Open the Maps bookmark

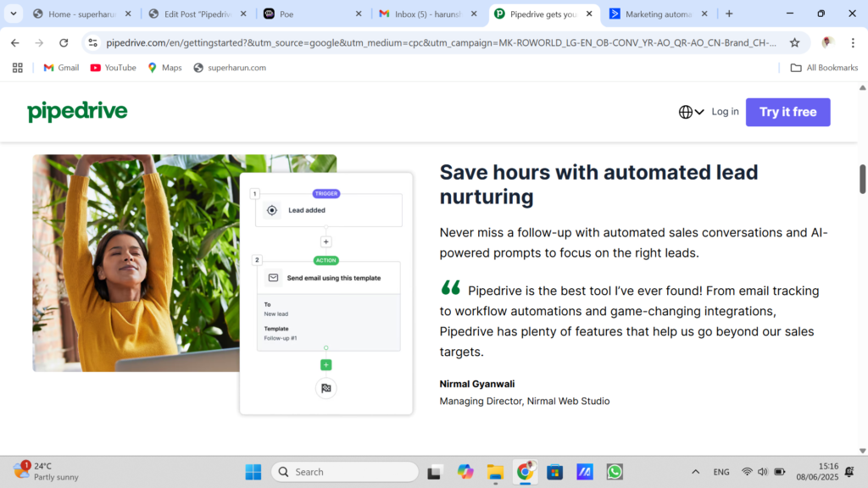[x=164, y=68]
